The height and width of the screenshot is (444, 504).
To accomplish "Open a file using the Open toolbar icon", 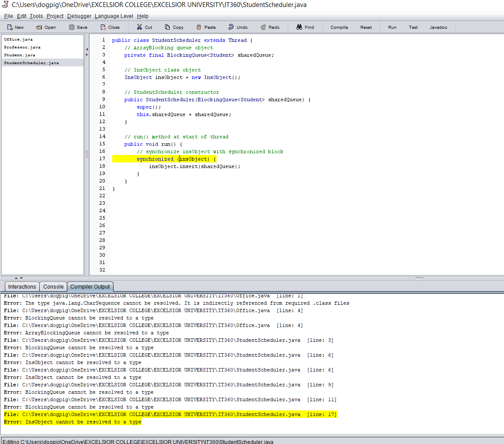I will 45,27.
